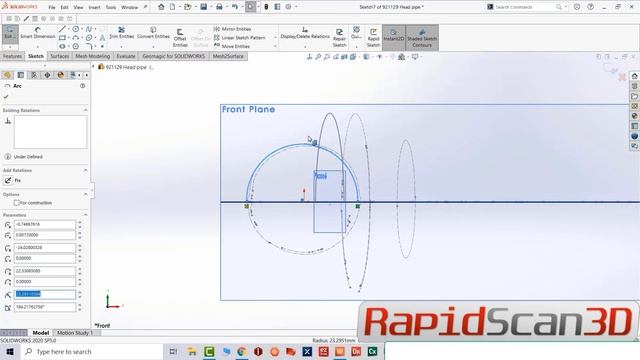The image size is (640, 360).
Task: Click the Convert Entities tool
Action: tap(153, 33)
